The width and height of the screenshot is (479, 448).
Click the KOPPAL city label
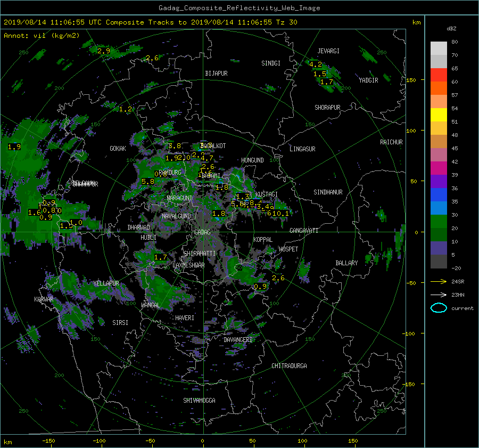pos(263,240)
